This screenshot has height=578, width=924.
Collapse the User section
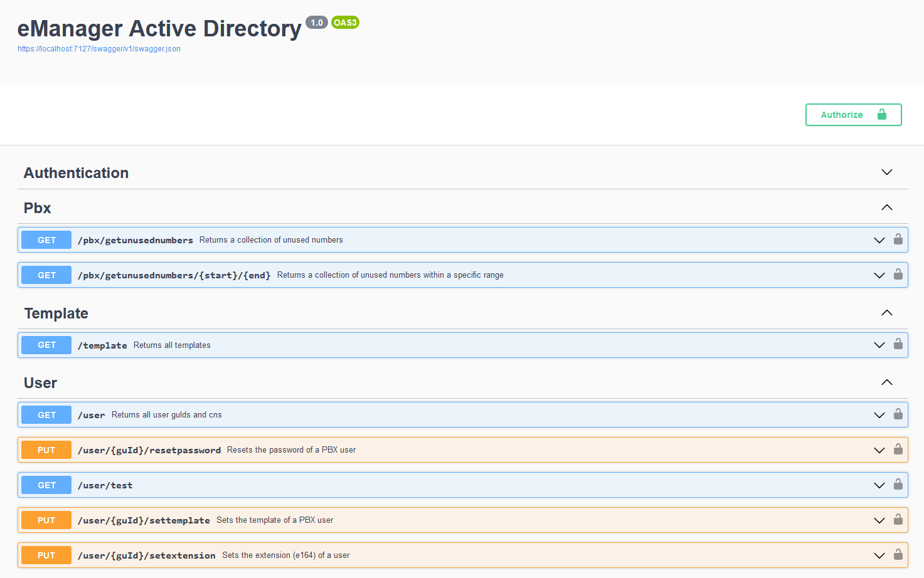click(886, 382)
